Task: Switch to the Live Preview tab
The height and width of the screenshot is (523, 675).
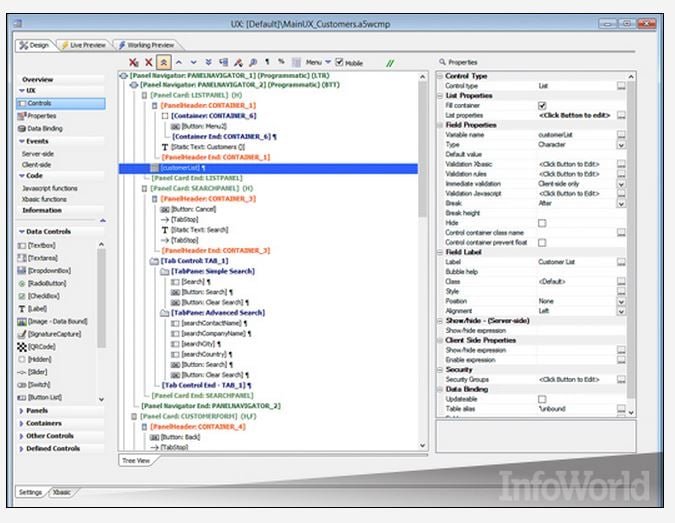Action: (x=84, y=44)
